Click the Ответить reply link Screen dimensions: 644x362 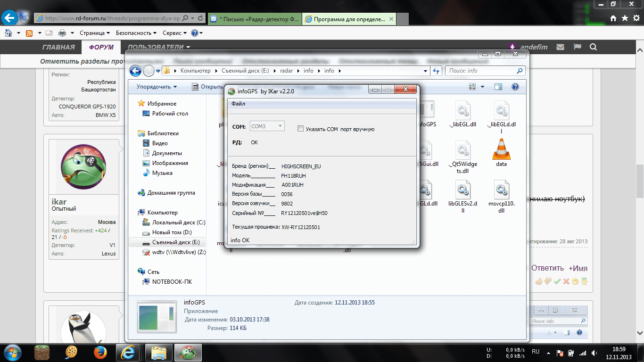(547, 268)
